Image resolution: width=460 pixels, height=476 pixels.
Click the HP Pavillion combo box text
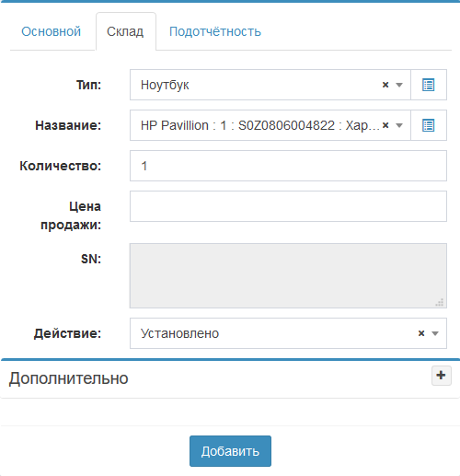pos(260,125)
